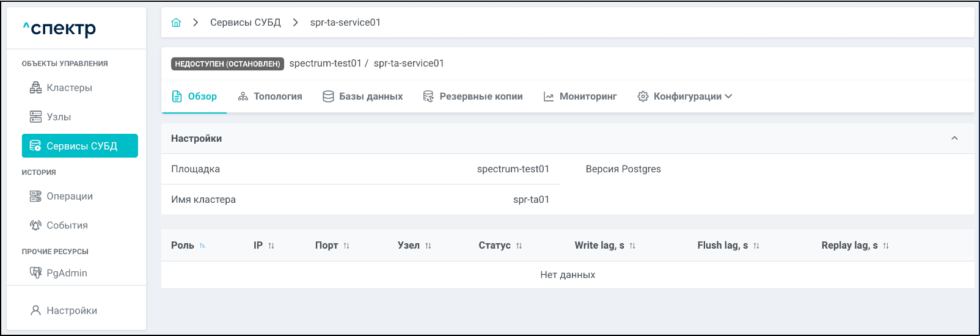Click the Спектр logo

(60, 29)
